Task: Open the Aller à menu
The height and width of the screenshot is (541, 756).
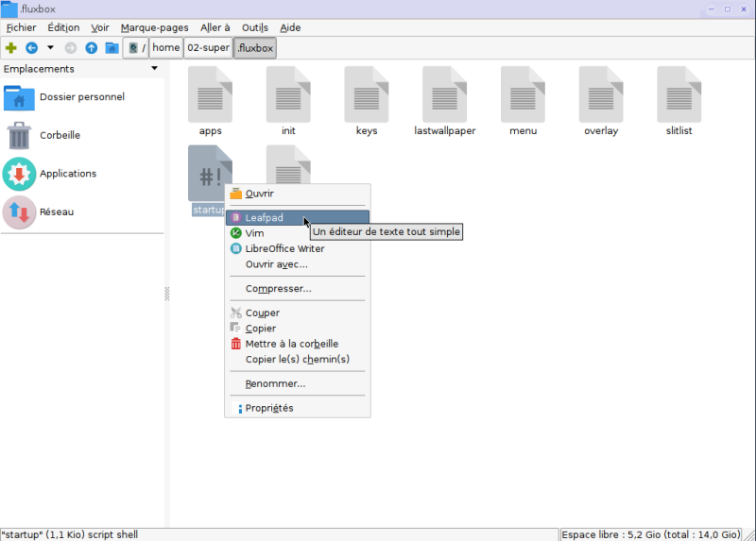Action: [x=215, y=28]
